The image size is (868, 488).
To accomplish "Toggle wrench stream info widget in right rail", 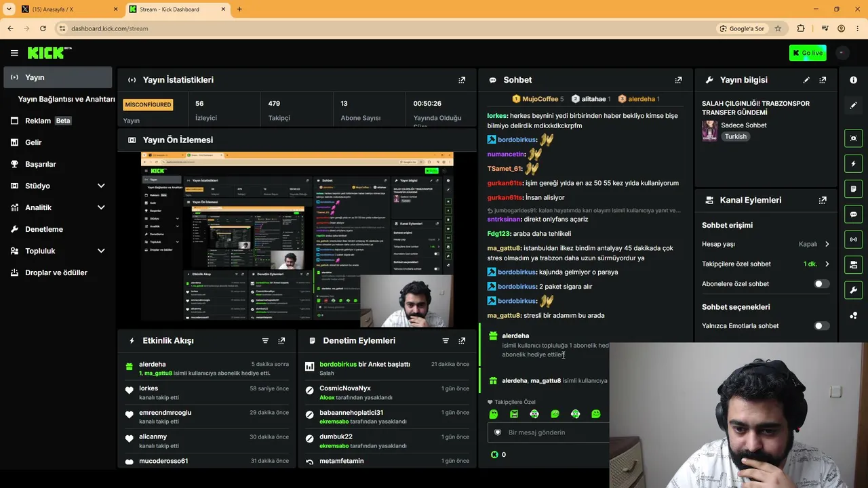I will click(853, 290).
